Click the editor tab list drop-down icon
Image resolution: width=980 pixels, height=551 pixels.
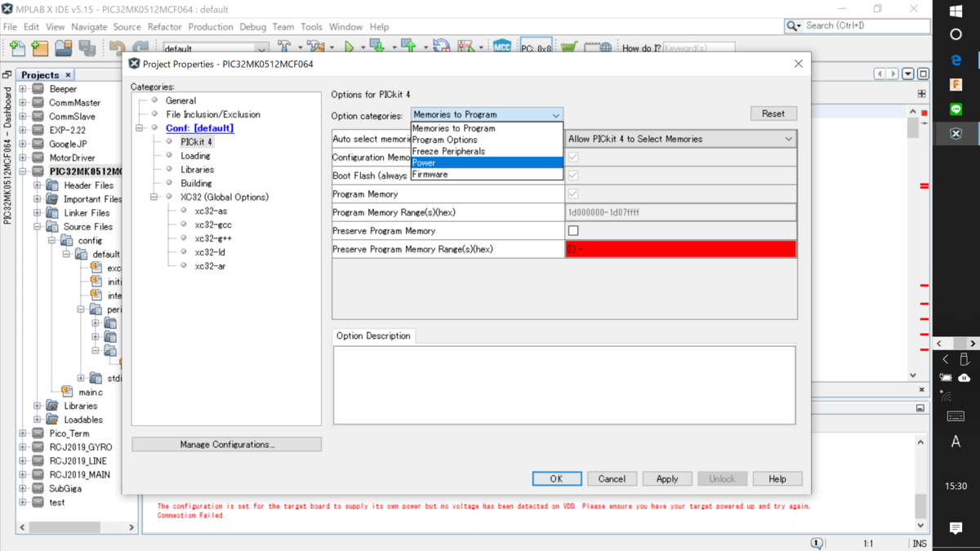[908, 73]
